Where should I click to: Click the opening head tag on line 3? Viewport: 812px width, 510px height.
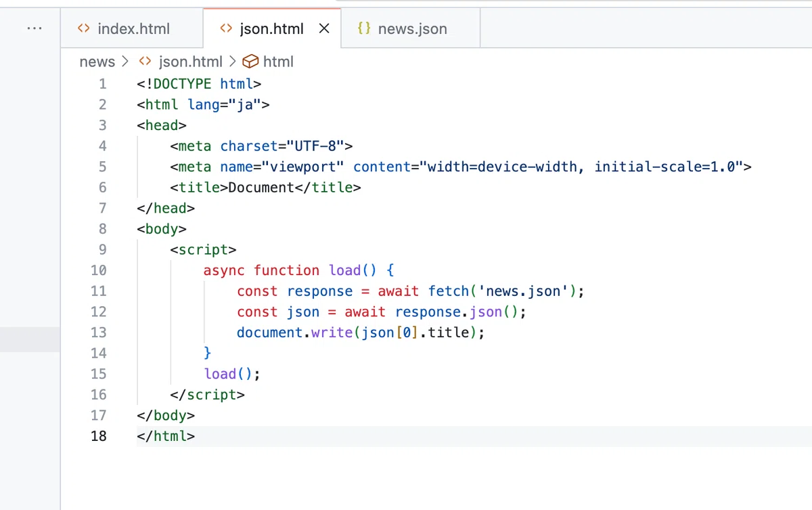click(162, 125)
